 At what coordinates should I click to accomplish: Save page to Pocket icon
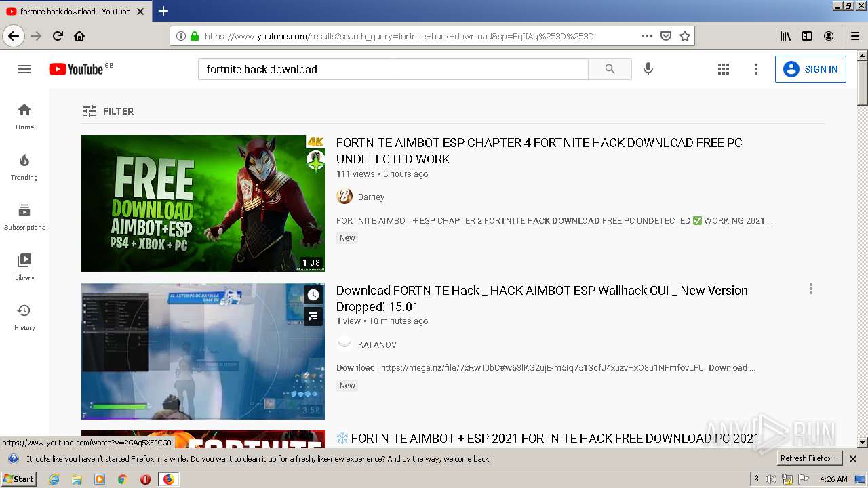tap(666, 36)
